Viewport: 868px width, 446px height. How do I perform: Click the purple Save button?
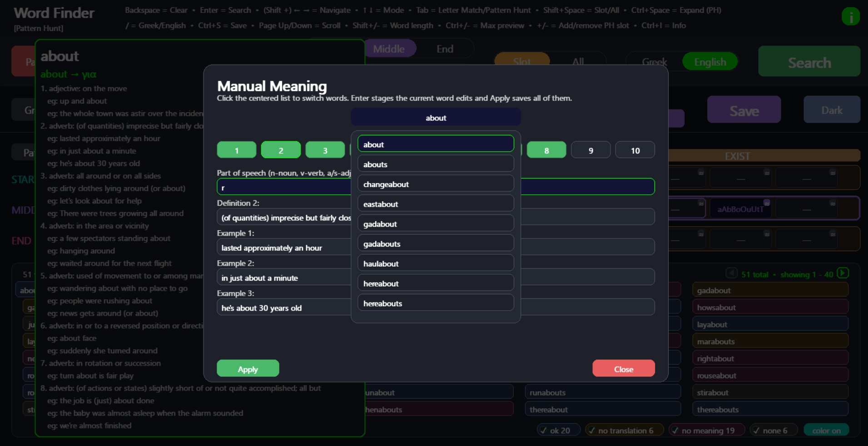744,109
